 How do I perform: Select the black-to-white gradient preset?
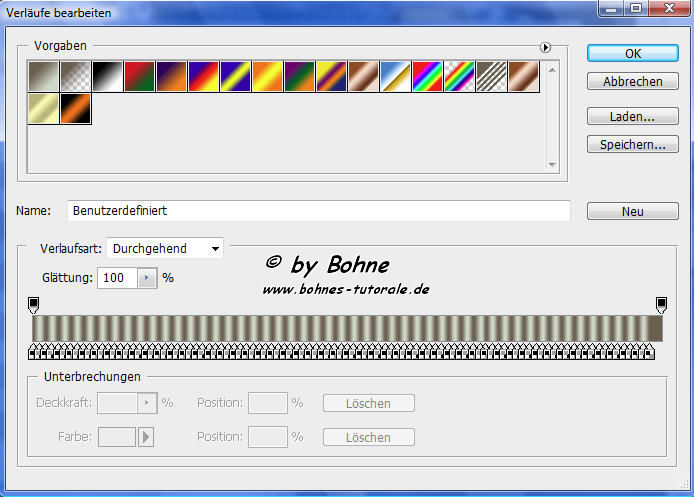tap(108, 76)
